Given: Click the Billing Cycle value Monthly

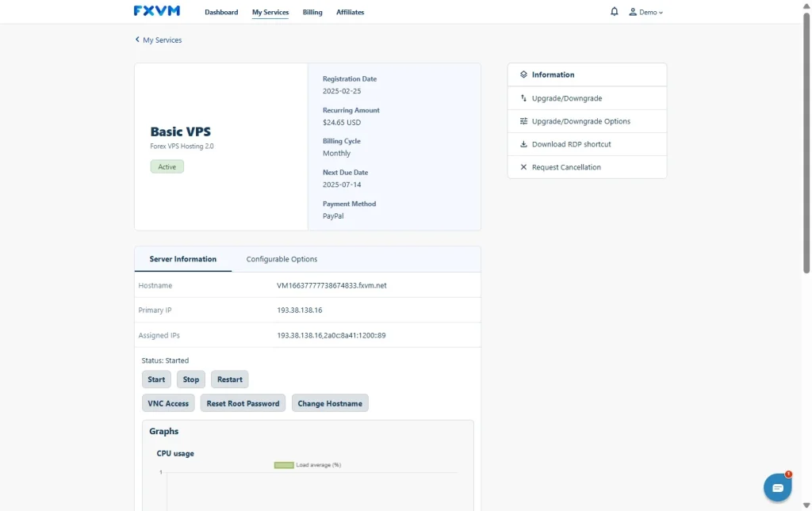Looking at the screenshot, I should (336, 153).
